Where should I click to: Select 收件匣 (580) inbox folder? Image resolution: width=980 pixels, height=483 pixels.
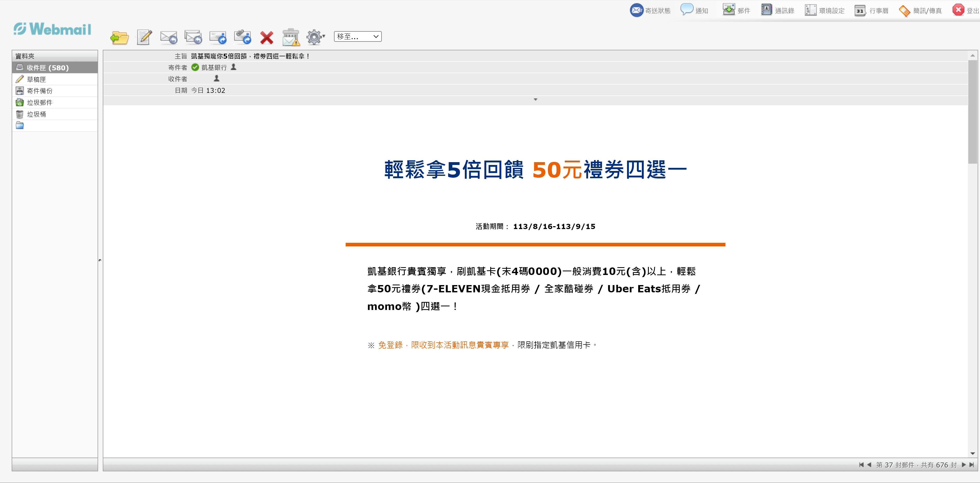[55, 68]
